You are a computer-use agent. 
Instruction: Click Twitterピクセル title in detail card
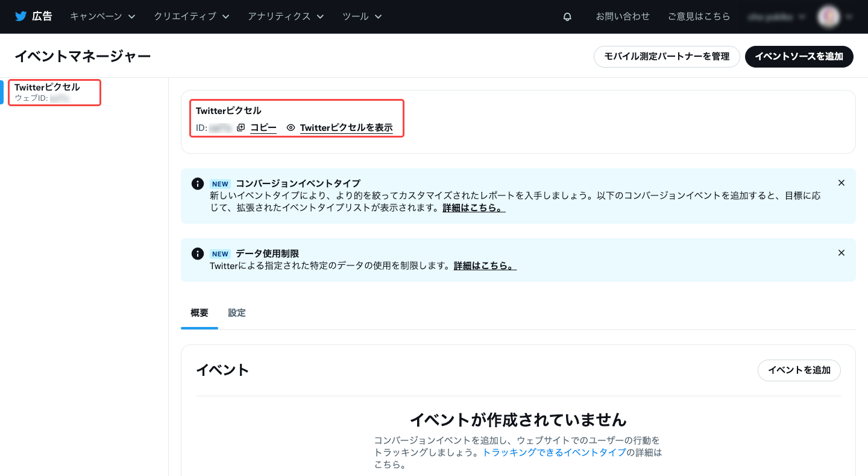(228, 111)
